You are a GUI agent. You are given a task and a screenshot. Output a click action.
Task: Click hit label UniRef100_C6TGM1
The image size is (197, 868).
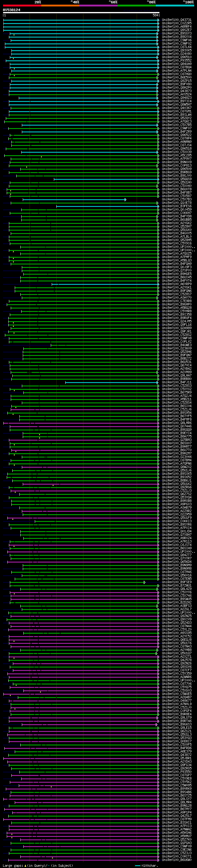(176, 111)
